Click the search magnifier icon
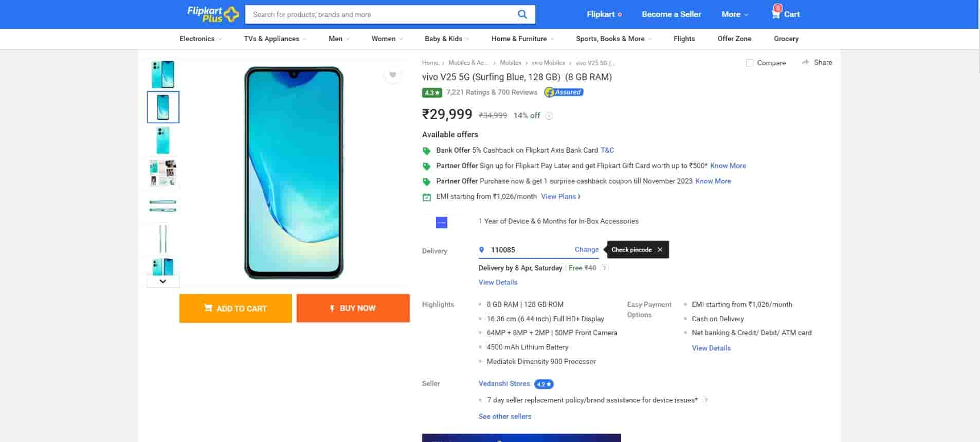 [522, 14]
